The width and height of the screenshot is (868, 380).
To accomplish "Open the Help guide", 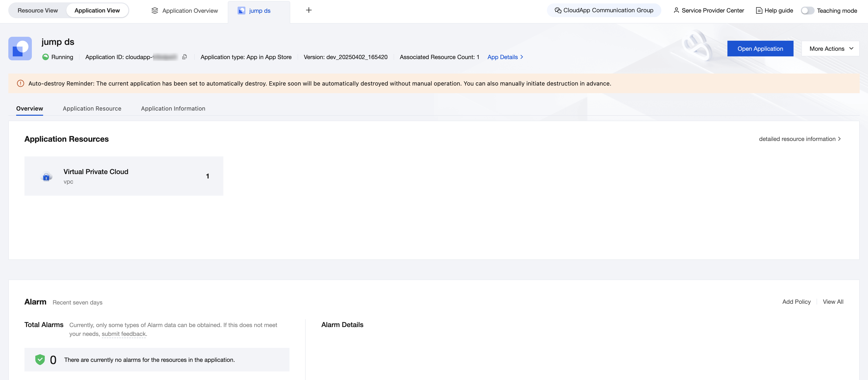I will coord(774,11).
